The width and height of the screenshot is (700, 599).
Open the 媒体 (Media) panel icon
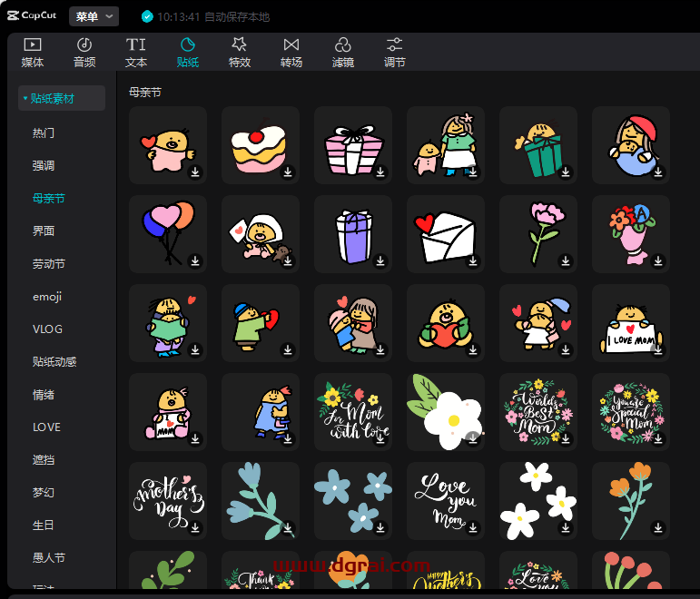pos(33,44)
